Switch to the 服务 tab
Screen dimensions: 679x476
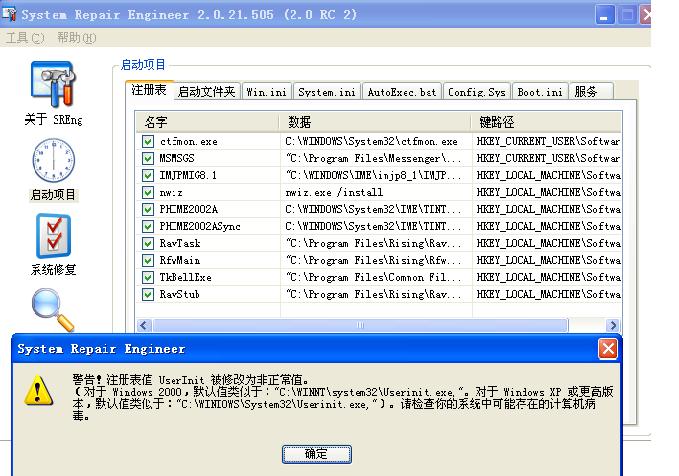591,91
